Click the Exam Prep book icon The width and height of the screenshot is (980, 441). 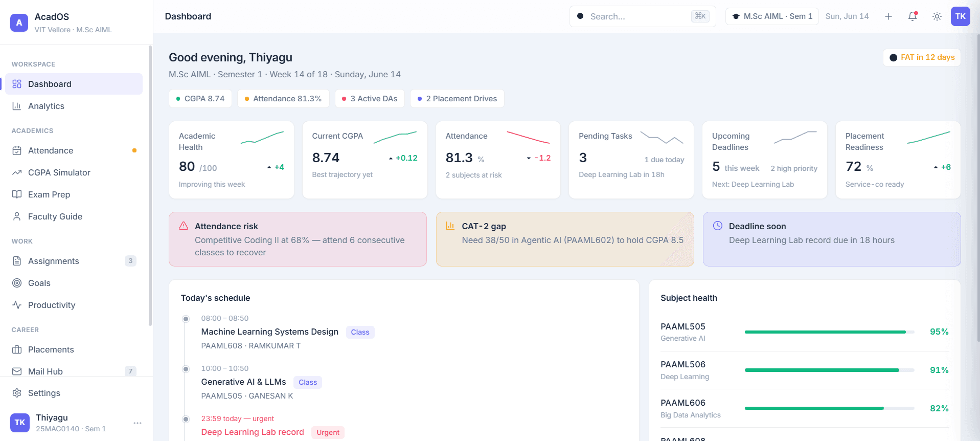17,194
